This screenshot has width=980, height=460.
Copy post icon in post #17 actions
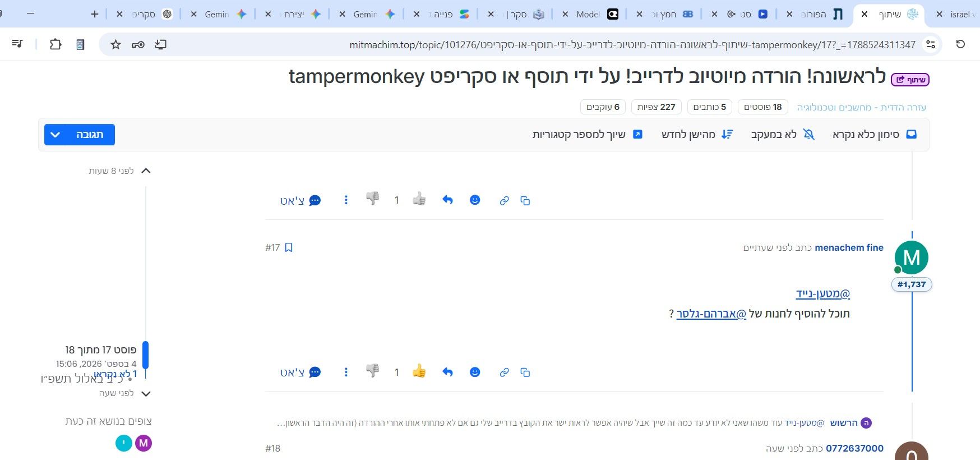(x=525, y=372)
